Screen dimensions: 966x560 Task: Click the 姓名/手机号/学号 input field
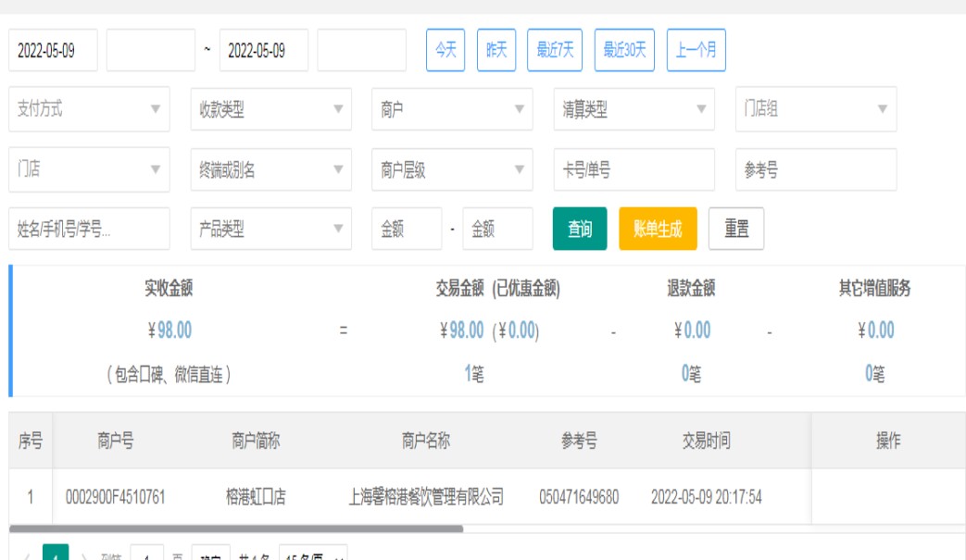coord(89,229)
